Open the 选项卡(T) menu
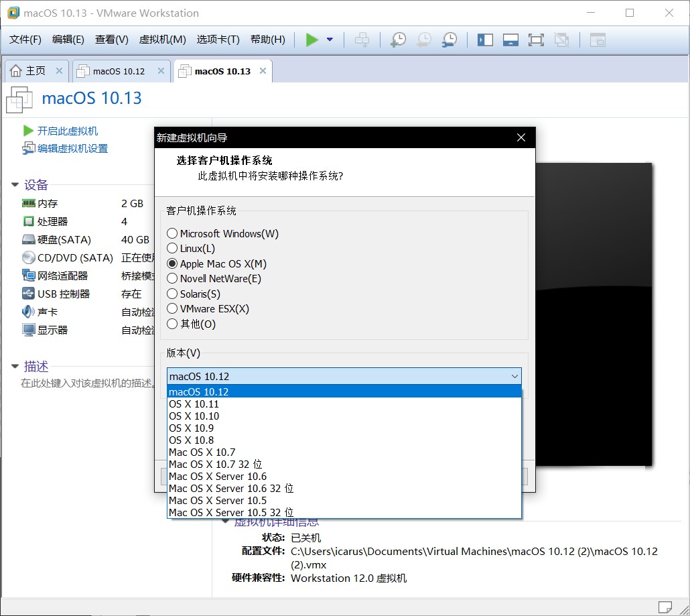 (218, 40)
